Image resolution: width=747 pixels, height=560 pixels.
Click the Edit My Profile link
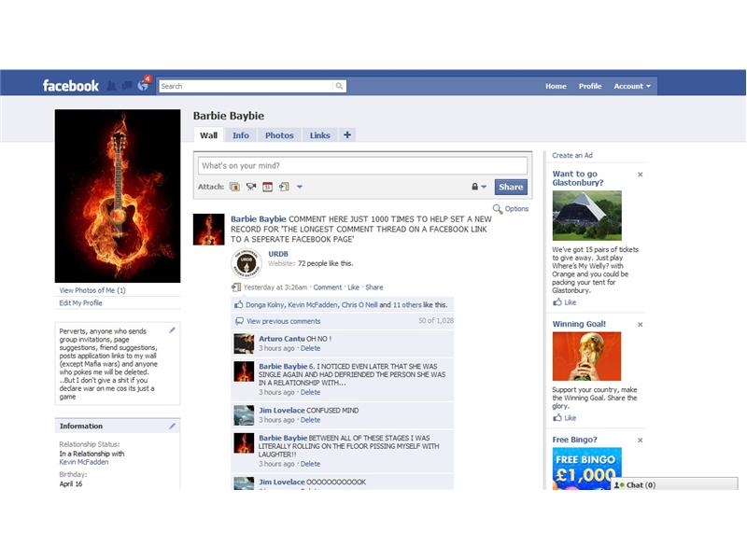pos(80,302)
